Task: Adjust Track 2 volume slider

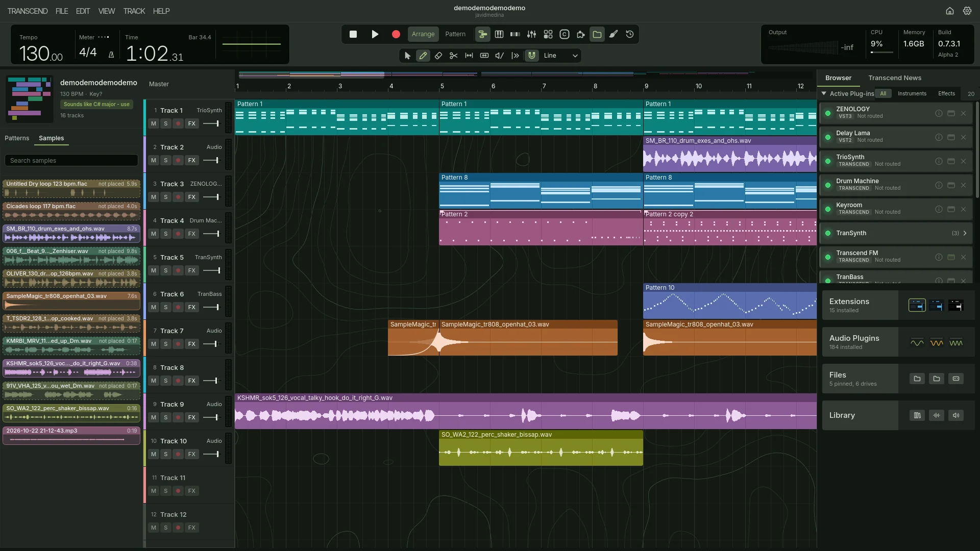Action: [211, 160]
